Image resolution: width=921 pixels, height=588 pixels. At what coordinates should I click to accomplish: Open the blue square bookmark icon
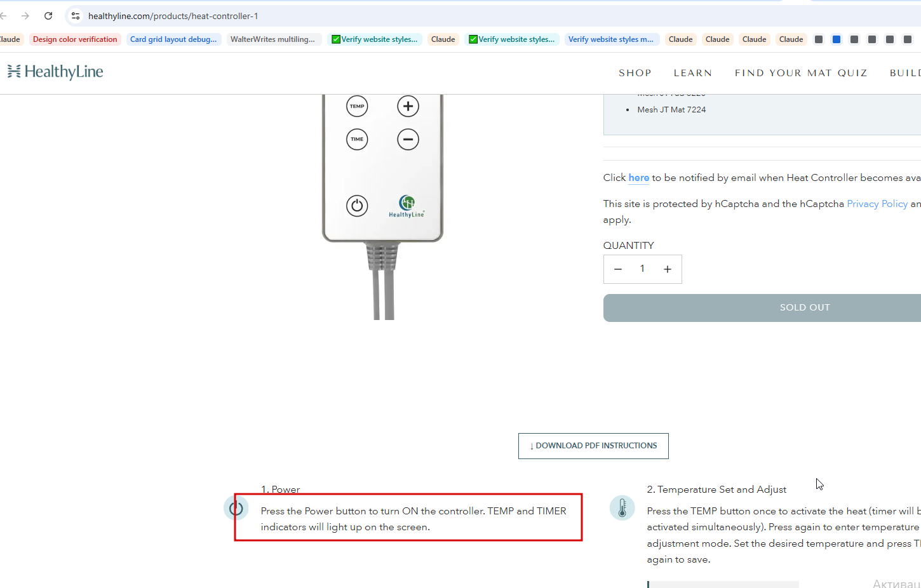coord(837,39)
